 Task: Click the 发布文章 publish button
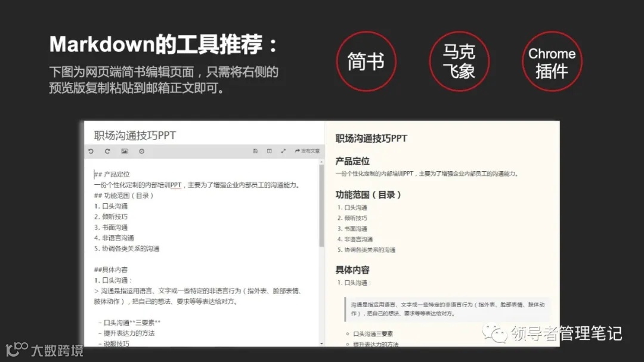pos(306,151)
